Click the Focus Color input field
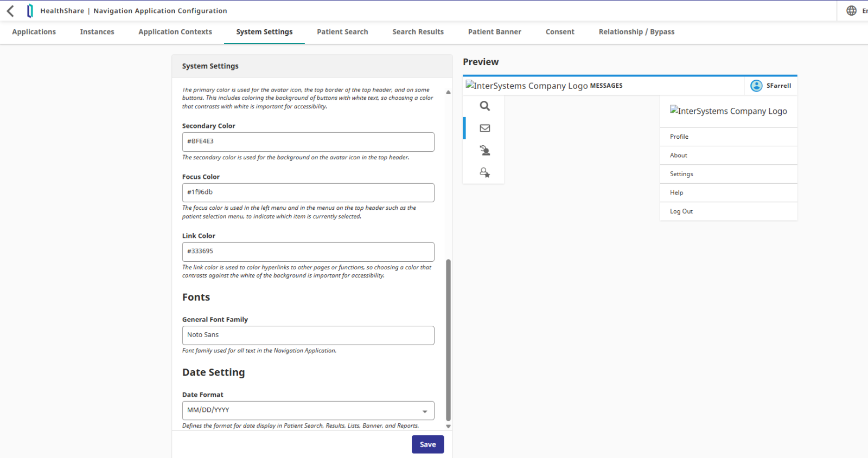This screenshot has width=868, height=458. [308, 192]
